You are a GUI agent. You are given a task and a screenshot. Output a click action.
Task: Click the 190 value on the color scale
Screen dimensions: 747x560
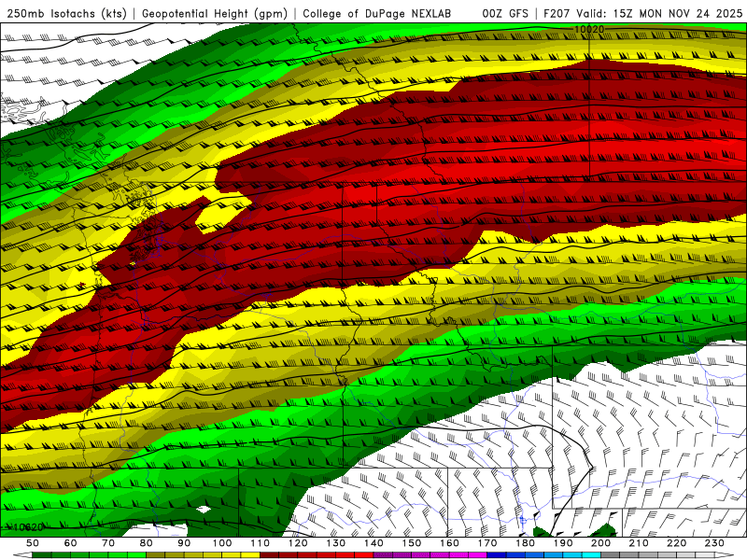[x=563, y=543]
